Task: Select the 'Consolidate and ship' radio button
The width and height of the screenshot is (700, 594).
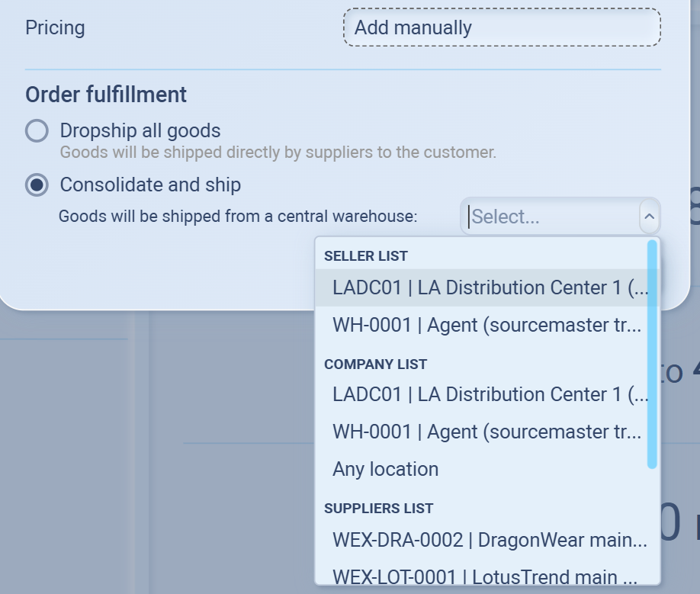Action: coord(37,185)
